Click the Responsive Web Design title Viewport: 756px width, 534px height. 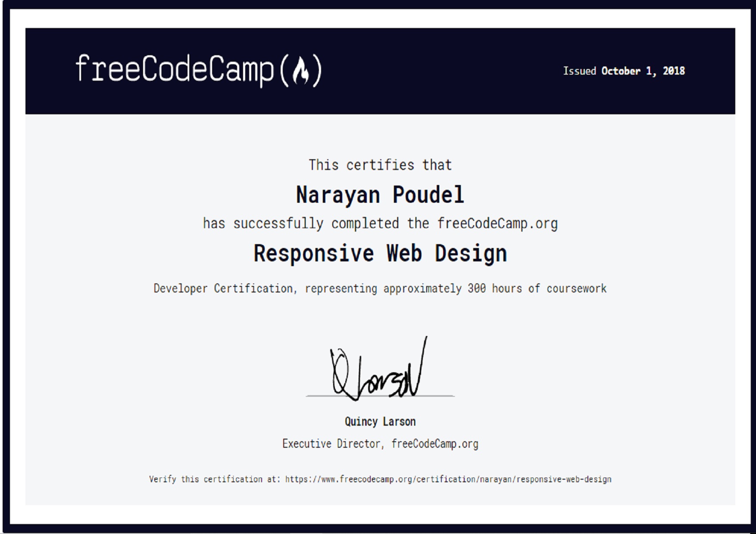pos(380,253)
